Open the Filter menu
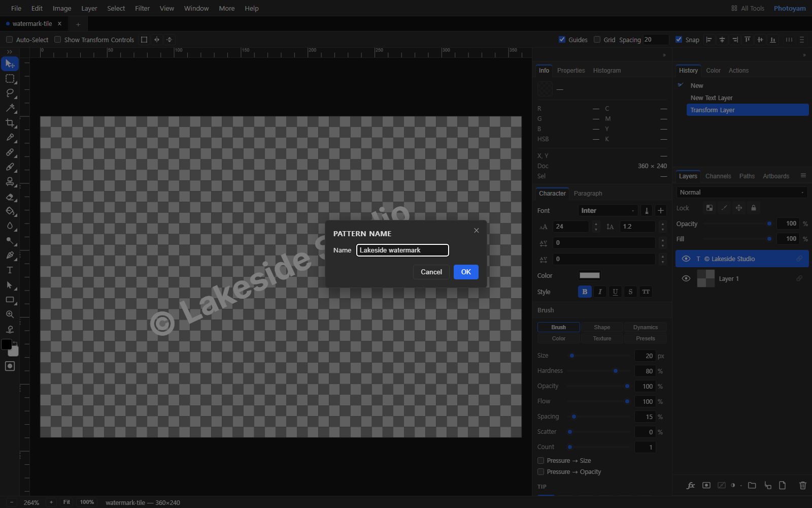This screenshot has width=812, height=508. pyautogui.click(x=142, y=8)
